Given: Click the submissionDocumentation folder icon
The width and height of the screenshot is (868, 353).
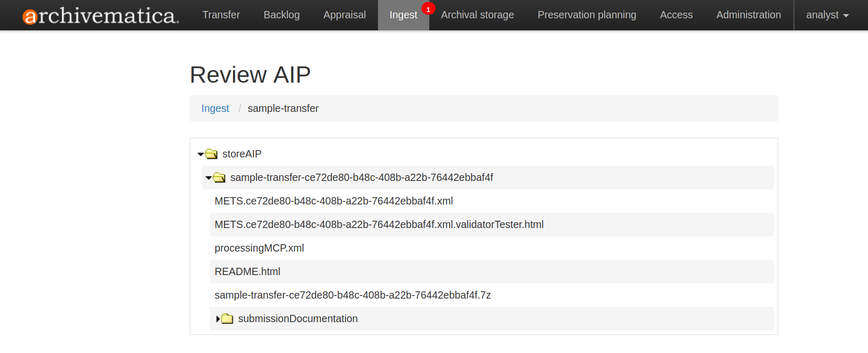Looking at the screenshot, I should pos(227,318).
